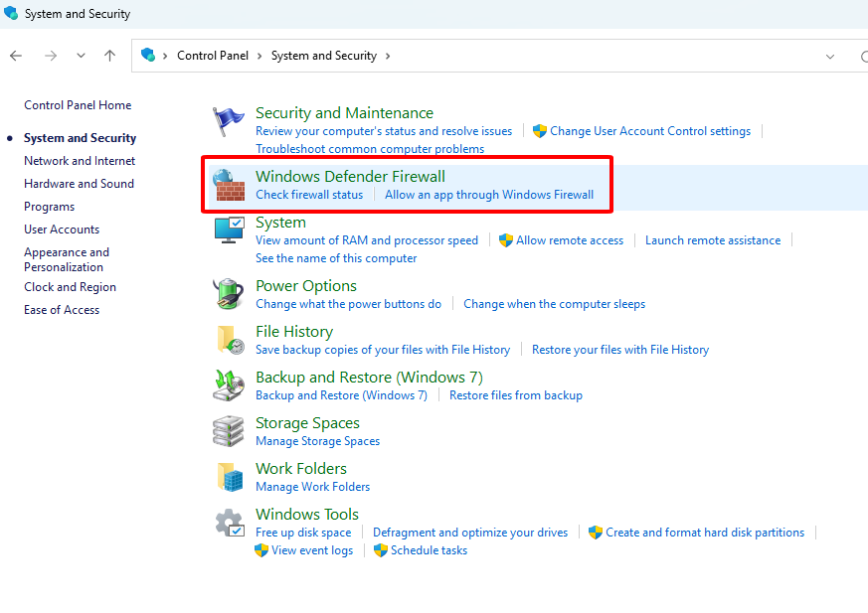Select System and Security in sidebar

pyautogui.click(x=80, y=138)
